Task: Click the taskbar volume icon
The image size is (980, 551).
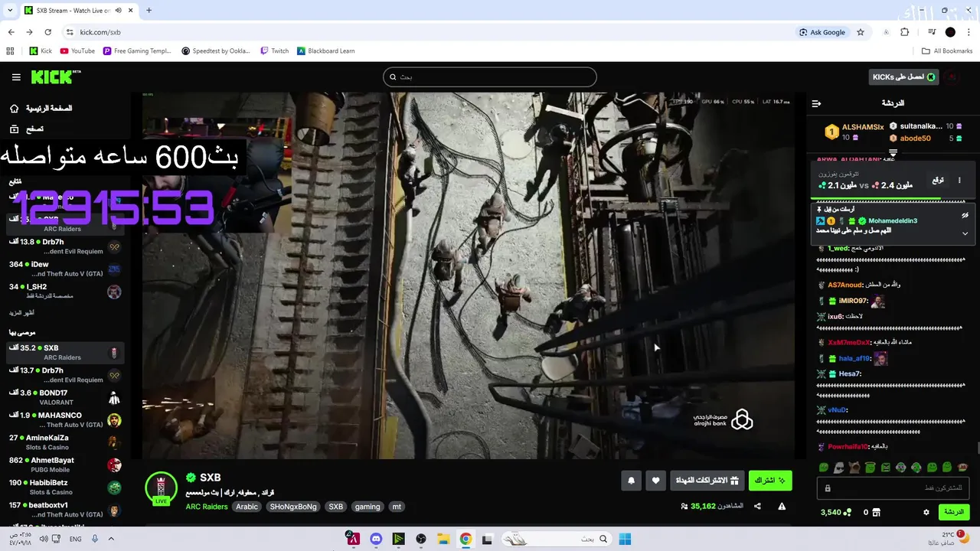Action: pos(44,539)
